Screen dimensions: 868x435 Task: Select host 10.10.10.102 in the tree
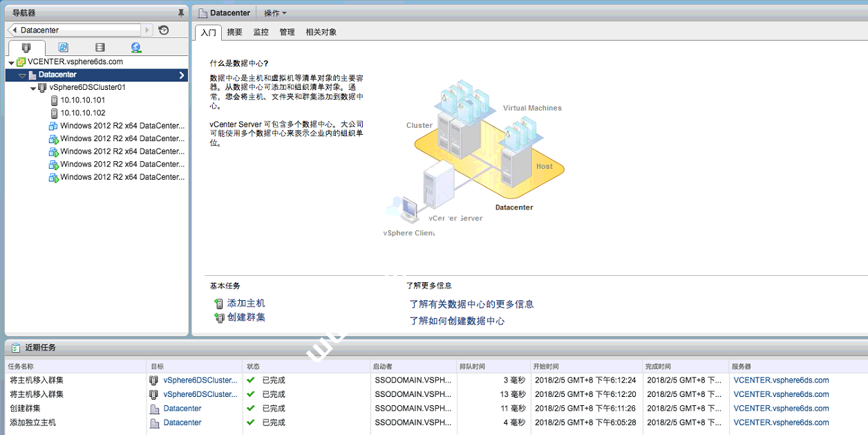coord(82,113)
